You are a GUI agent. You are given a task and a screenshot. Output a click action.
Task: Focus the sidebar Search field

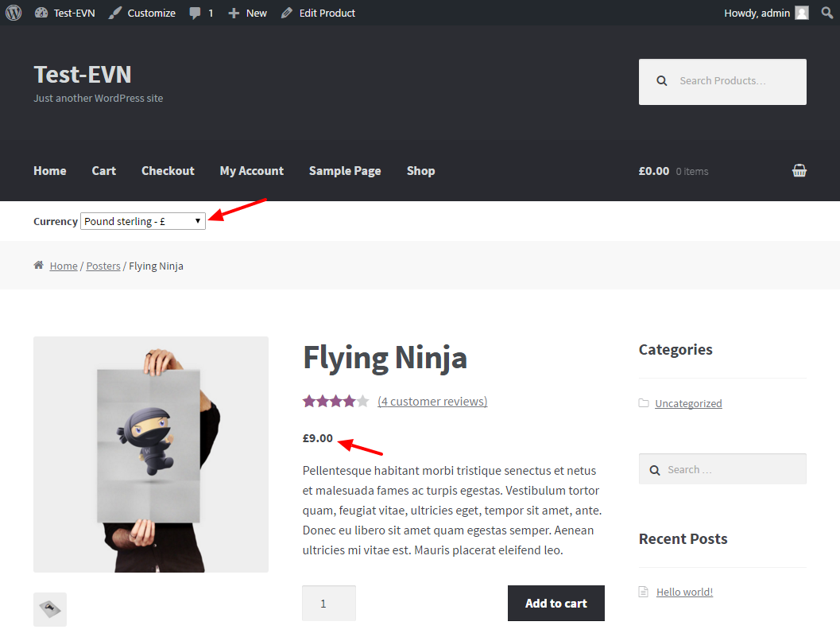click(x=722, y=469)
